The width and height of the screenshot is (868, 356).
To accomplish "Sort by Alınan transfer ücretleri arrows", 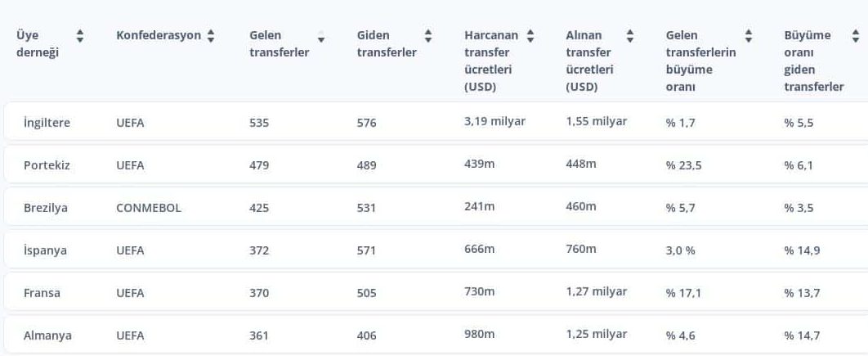I will (x=630, y=36).
